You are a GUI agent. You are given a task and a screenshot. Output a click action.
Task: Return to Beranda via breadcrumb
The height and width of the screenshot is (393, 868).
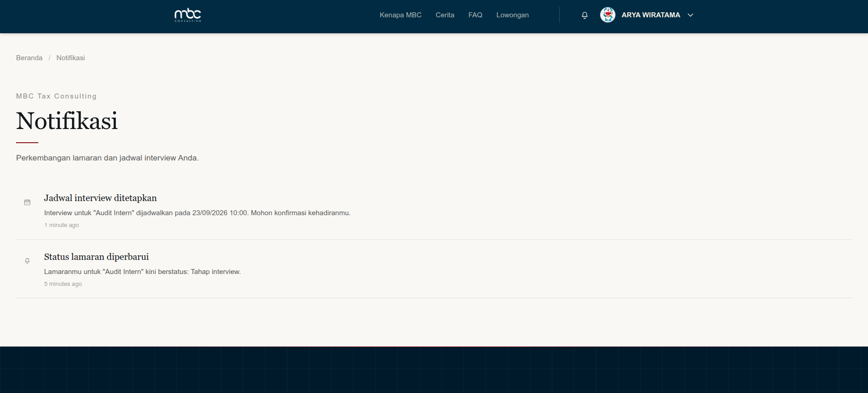pos(29,58)
